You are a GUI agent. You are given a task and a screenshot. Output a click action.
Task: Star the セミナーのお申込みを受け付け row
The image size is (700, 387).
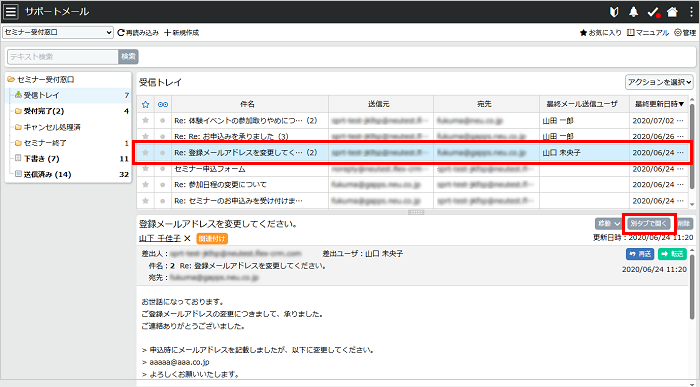(x=146, y=201)
